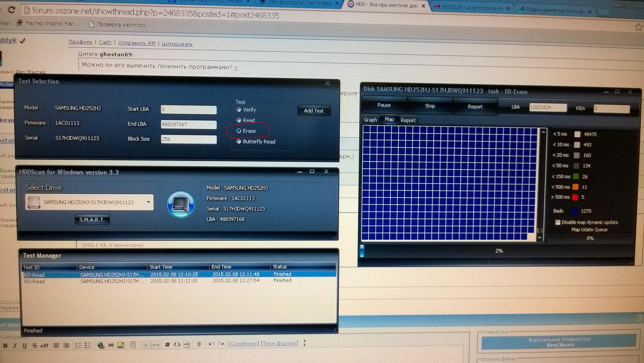Image resolution: width=644 pixels, height=363 pixels.
Task: Click the End LBA input field
Action: tap(189, 124)
